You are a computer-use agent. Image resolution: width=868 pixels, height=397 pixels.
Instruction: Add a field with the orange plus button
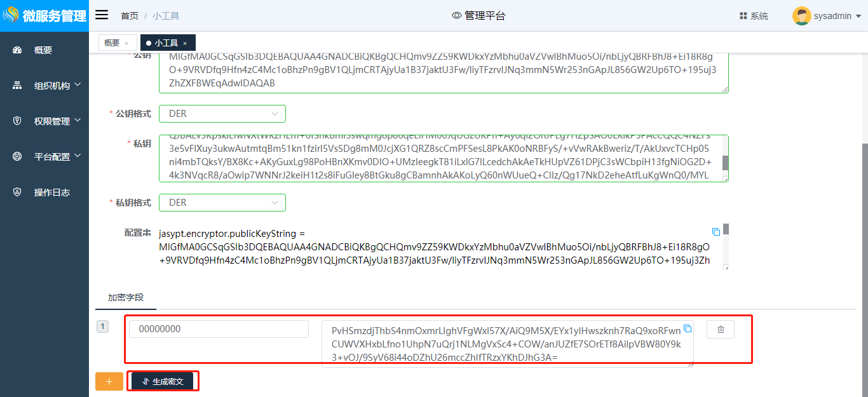(109, 382)
